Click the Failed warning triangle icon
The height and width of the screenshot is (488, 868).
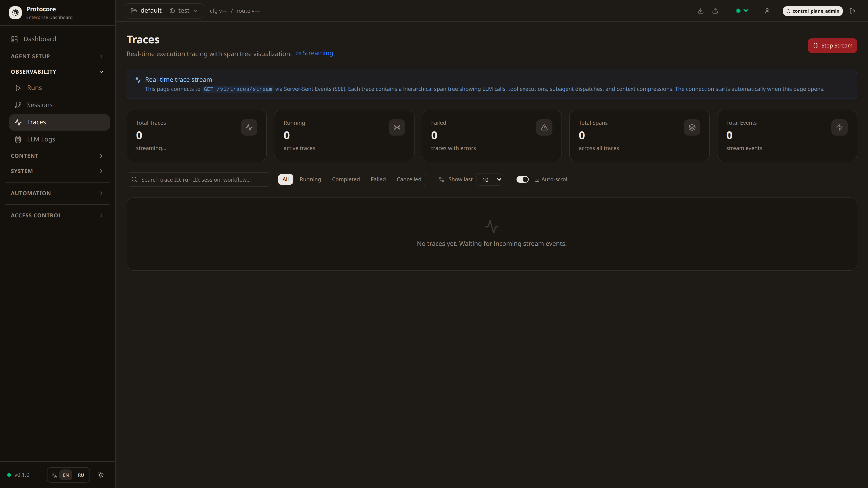(x=544, y=127)
